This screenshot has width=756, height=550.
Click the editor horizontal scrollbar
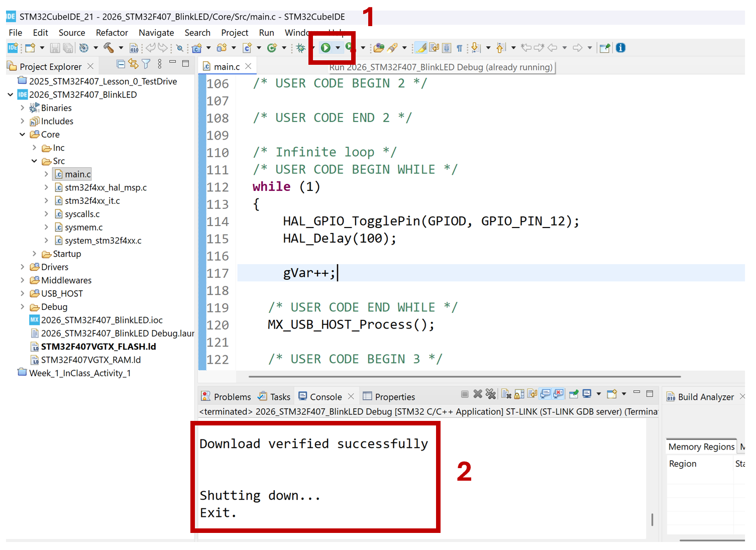coord(465,376)
